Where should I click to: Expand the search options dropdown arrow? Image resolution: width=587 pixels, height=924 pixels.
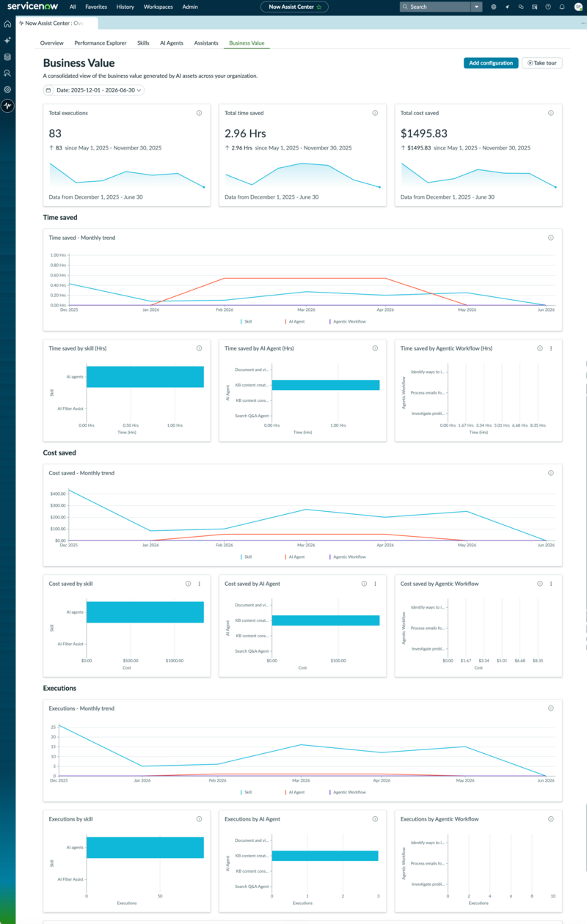(477, 7)
